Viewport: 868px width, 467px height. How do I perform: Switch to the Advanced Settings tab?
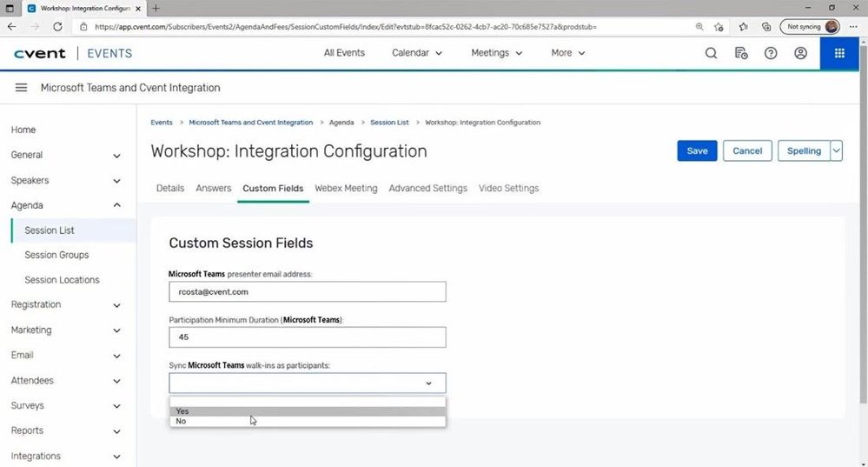(427, 189)
